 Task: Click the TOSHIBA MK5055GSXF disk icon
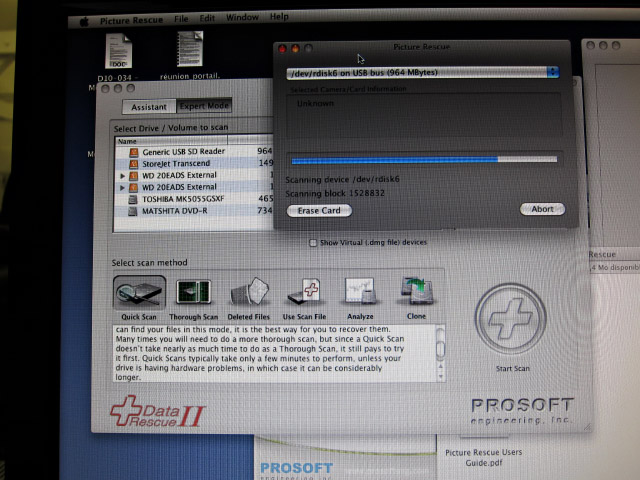pyautogui.click(x=133, y=200)
